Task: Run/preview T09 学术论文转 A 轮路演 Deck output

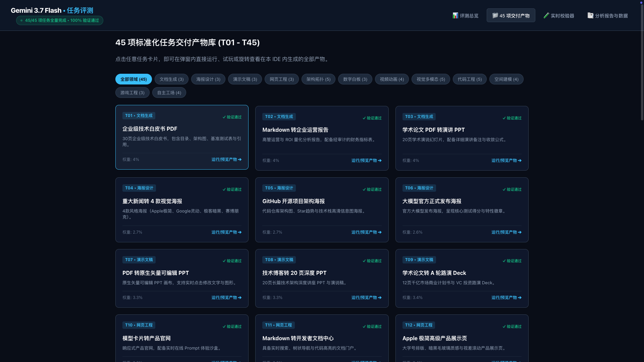Action: [x=506, y=298]
